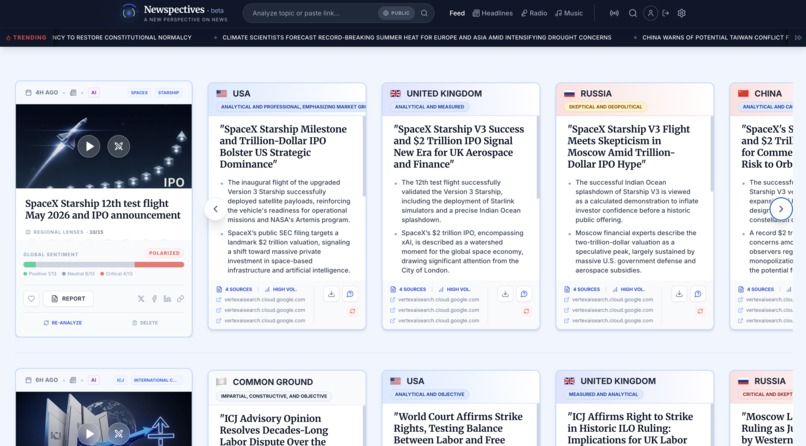Open the live broadcast icon in the header
Viewport: 806px width, 446px height.
pyautogui.click(x=614, y=13)
